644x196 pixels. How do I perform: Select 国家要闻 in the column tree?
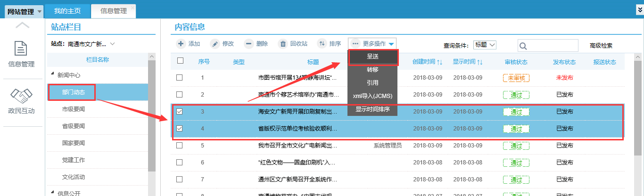73,143
